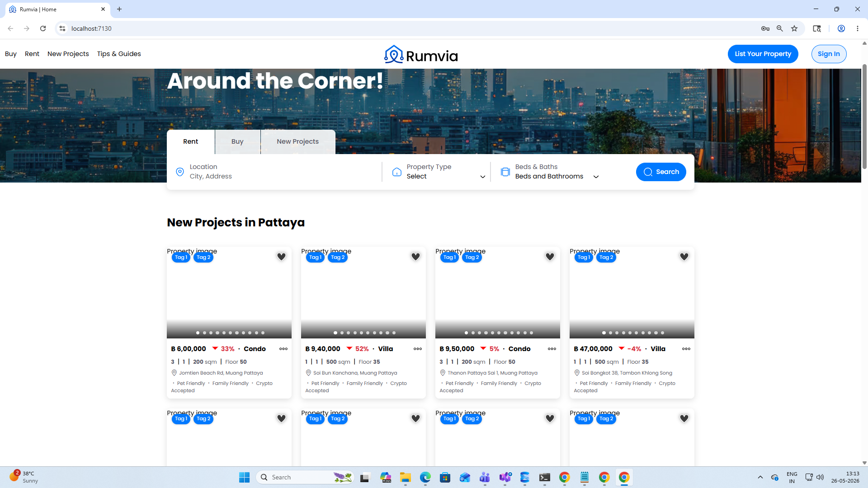Expand the Property Type Select dropdown
This screenshot has width=868, height=488.
439,172
